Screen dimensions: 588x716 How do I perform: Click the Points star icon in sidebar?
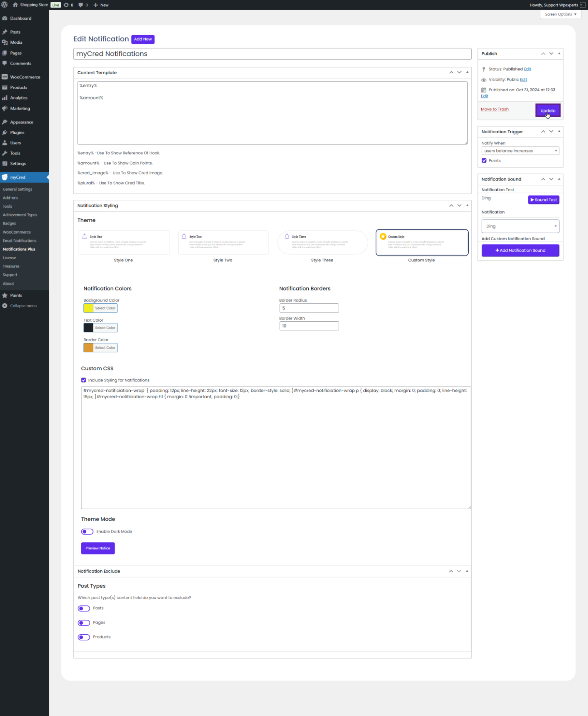pyautogui.click(x=5, y=295)
